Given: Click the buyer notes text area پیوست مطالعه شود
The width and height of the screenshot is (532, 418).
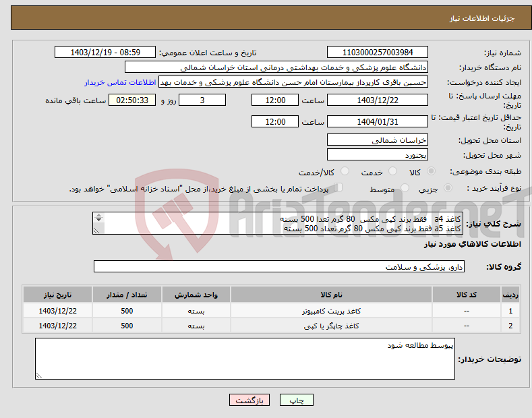Looking at the screenshot, I should tap(245, 359).
